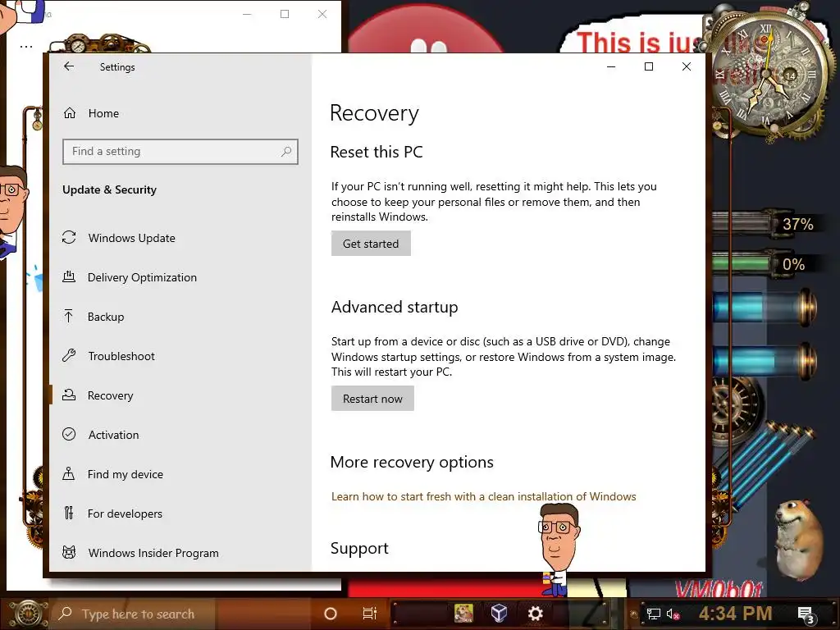Open the Troubleshoot page
840x630 pixels.
[x=121, y=356]
